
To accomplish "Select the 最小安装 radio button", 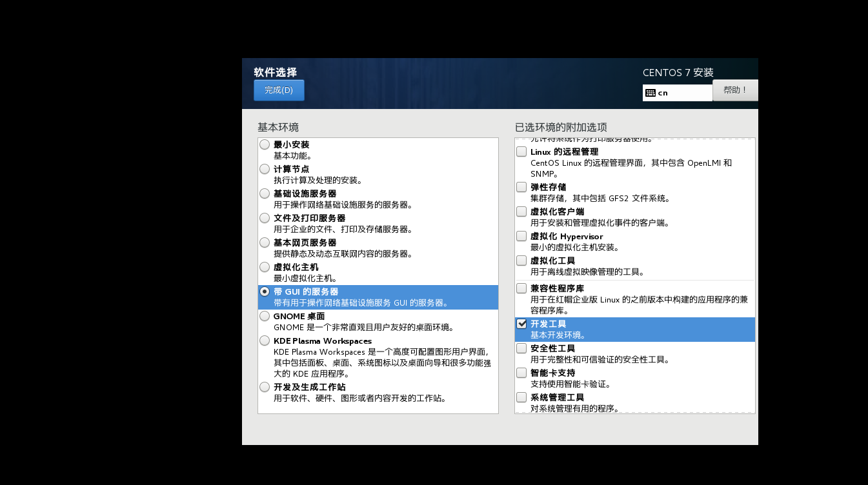I will [265, 144].
